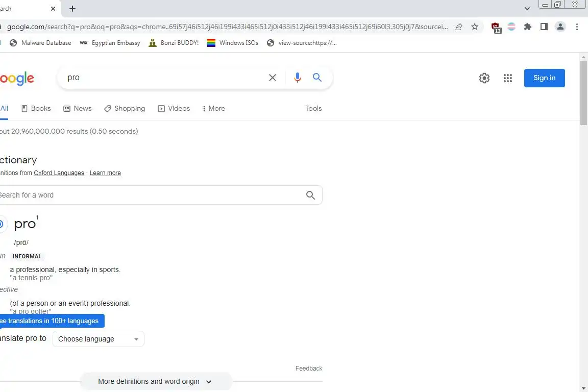Viewport: 588px width, 392px height.
Task: Click the Sign in button
Action: tap(544, 78)
